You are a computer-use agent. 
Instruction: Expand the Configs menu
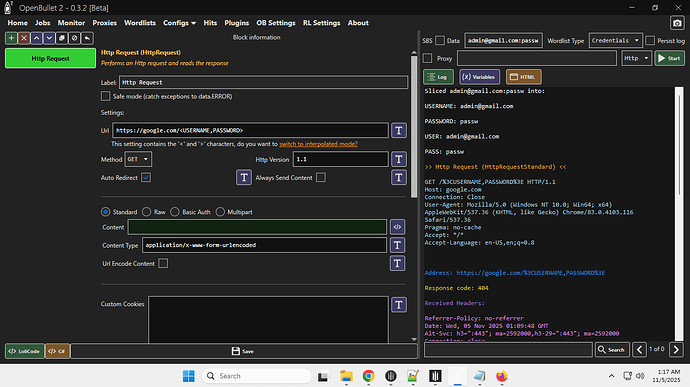[179, 23]
